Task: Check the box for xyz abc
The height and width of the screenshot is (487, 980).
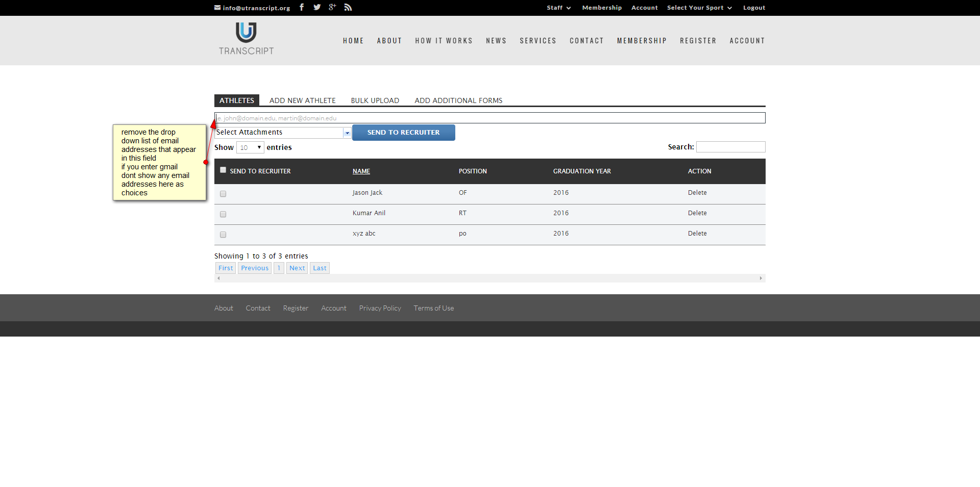Action: (x=223, y=235)
